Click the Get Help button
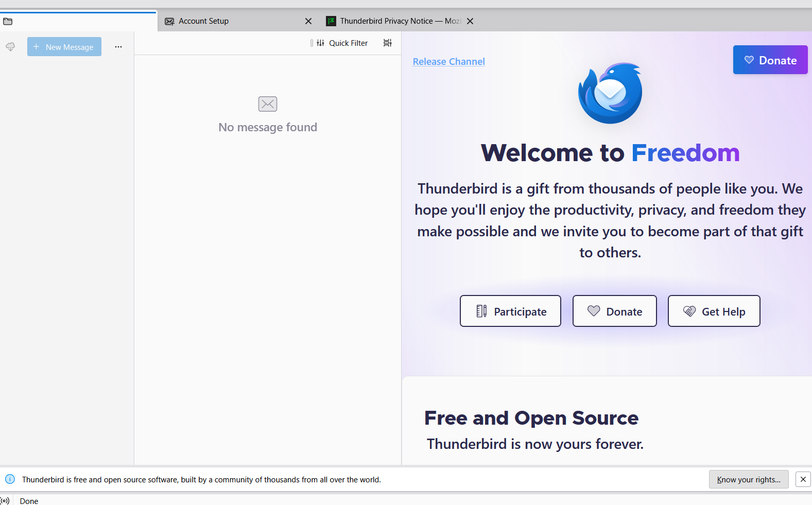The image size is (812, 505). 714,311
